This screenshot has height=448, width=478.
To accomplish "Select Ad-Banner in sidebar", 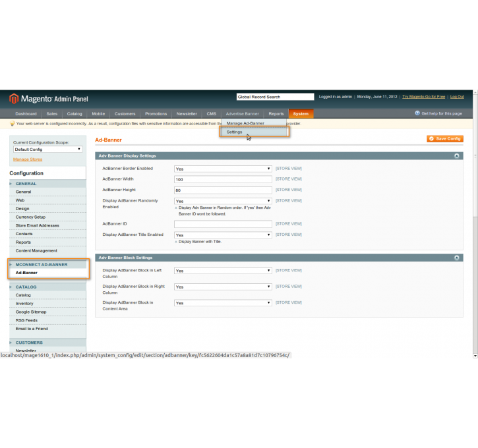I will click(26, 273).
